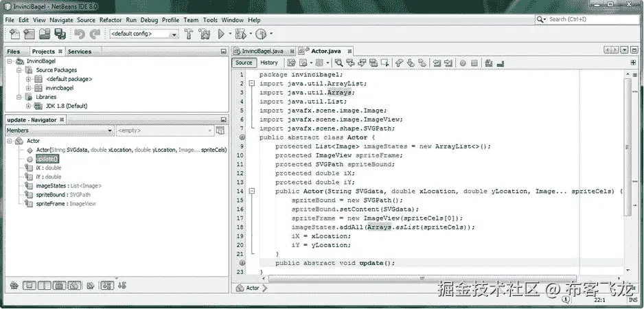Open the default config combo box
The image size is (644, 309).
coord(144,34)
